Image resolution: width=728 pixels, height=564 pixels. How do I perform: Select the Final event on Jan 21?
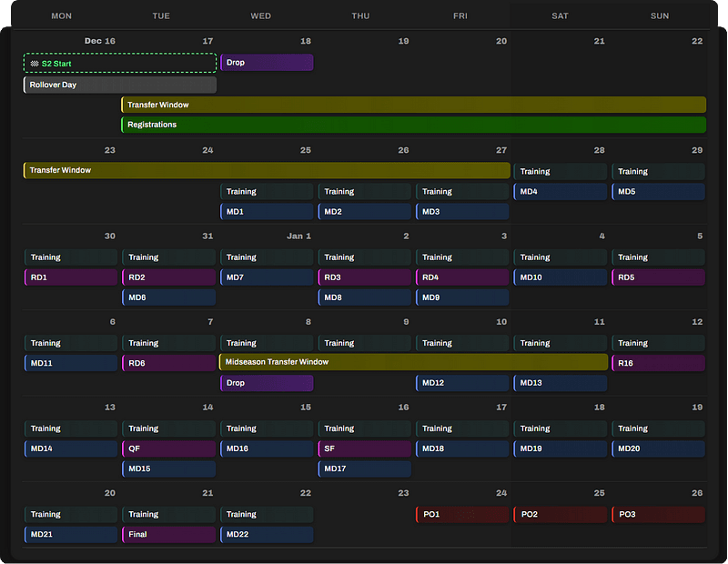(x=168, y=534)
